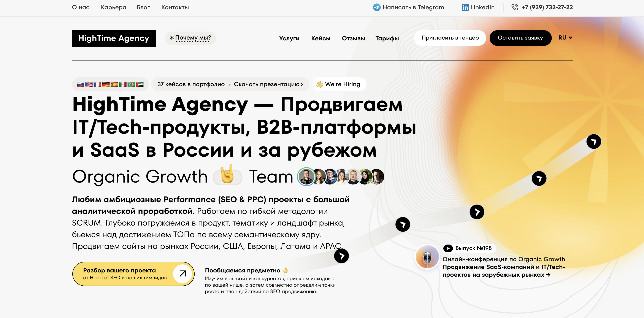The image size is (644, 318).
Task: Click the HighTime Agency logo
Action: click(114, 38)
